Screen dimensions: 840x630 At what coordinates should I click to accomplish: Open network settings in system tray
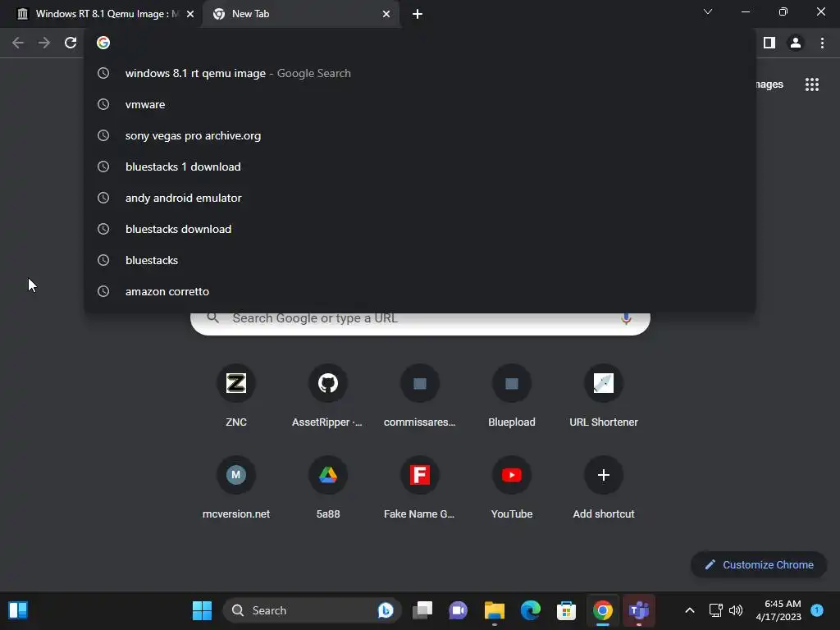715,610
